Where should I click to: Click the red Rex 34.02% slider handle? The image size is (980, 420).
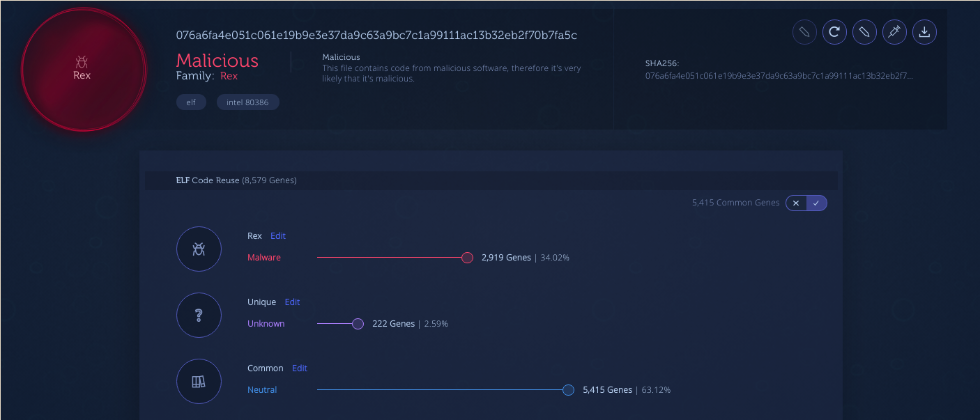(x=467, y=258)
